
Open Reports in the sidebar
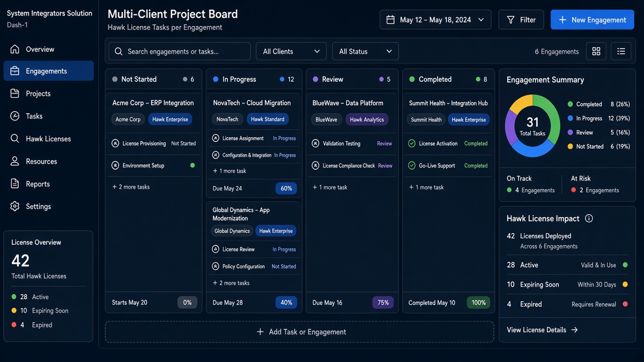coord(48,184)
